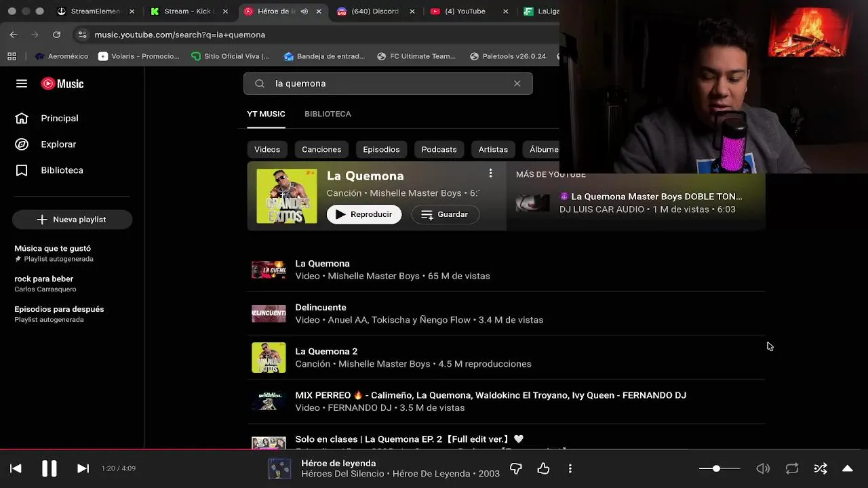Open Héroes Del Silencio artist link in player

pos(342,474)
